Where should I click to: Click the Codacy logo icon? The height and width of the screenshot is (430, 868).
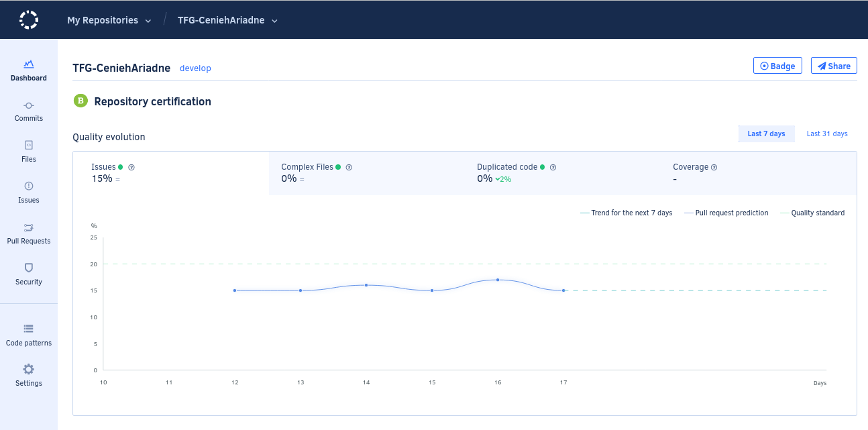click(29, 19)
